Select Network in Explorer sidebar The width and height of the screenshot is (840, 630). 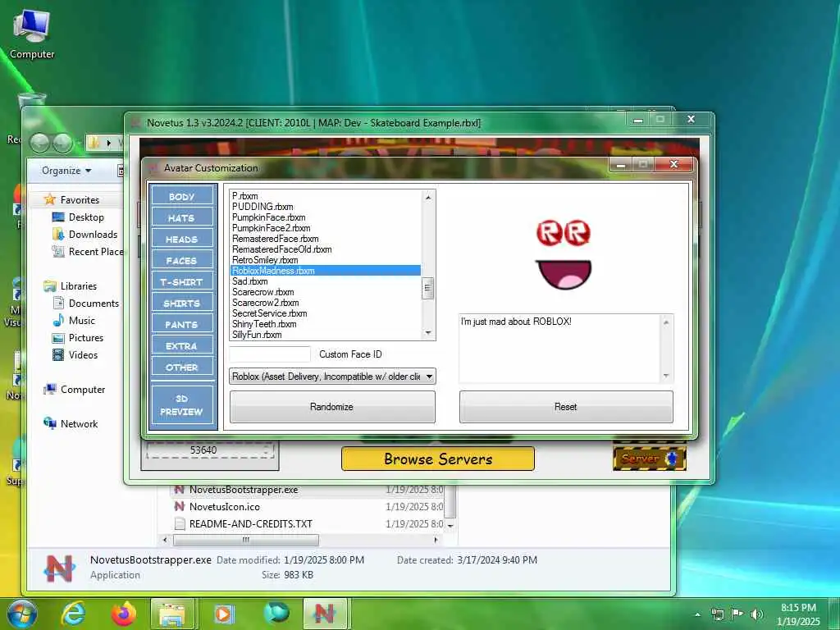coord(71,424)
